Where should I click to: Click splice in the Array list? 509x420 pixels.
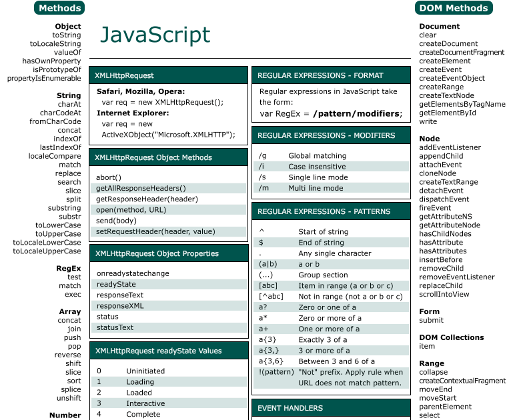click(x=71, y=389)
